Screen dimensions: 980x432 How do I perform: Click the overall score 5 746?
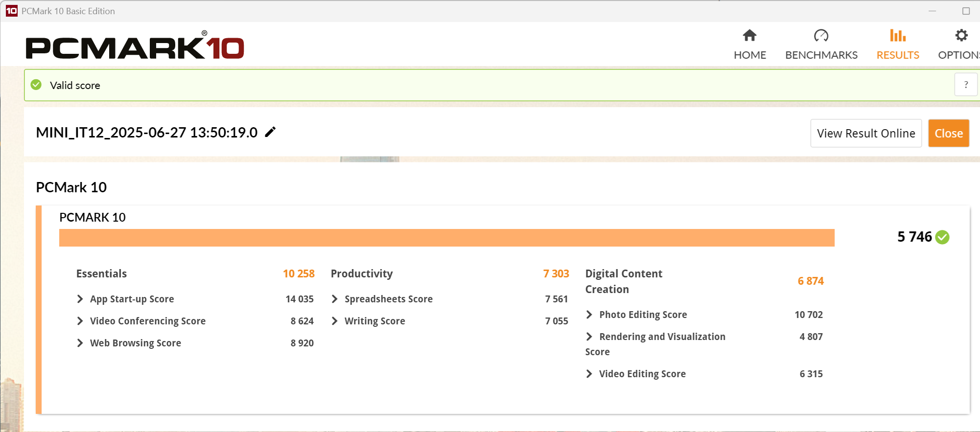[x=914, y=237]
